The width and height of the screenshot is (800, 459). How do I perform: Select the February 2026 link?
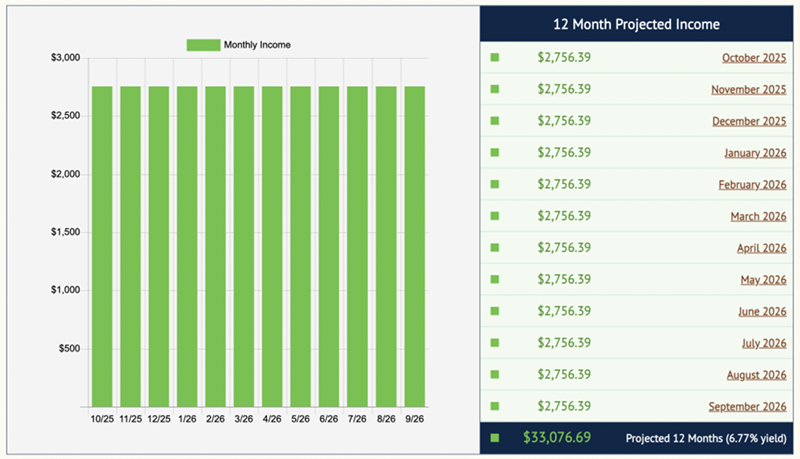pyautogui.click(x=752, y=185)
